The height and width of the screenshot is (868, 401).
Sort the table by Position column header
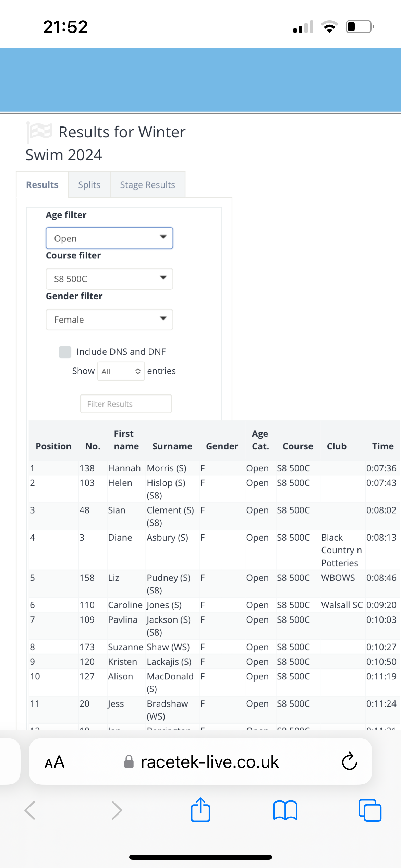(x=53, y=446)
